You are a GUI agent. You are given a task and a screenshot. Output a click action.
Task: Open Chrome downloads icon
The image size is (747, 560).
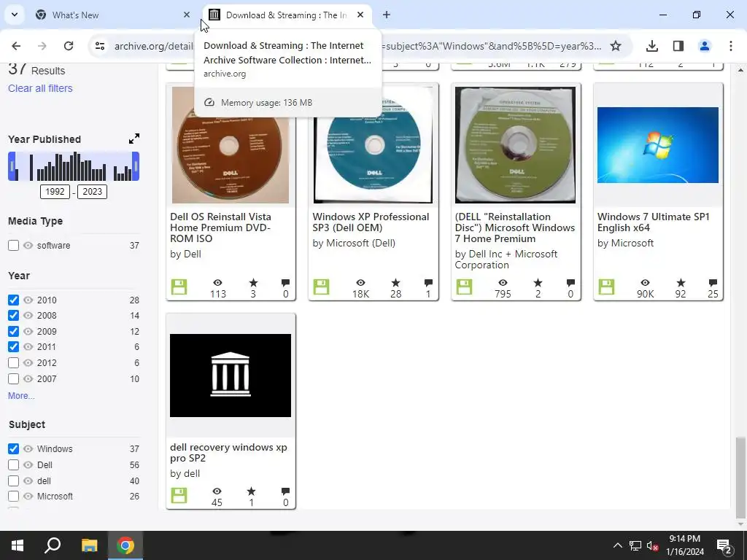(x=652, y=46)
